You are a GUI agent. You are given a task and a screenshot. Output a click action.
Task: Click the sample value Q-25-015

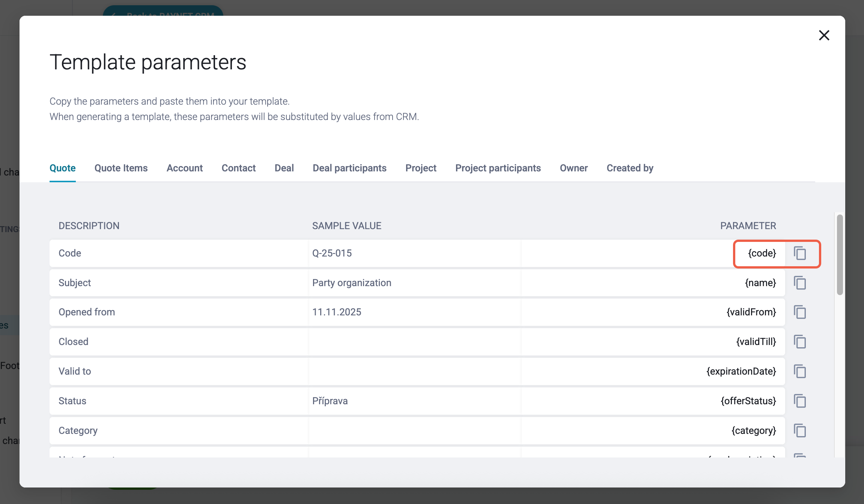(332, 253)
